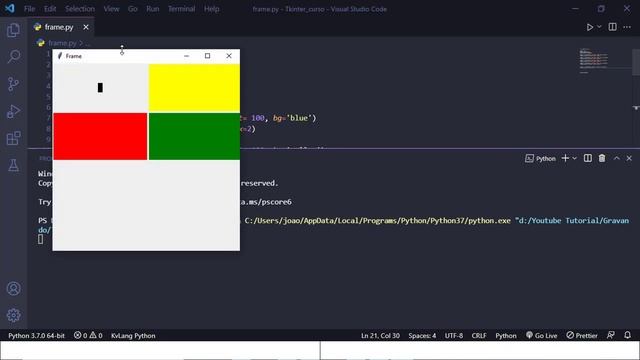The width and height of the screenshot is (640, 360).
Task: Open the Selection menu
Action: 80,9
